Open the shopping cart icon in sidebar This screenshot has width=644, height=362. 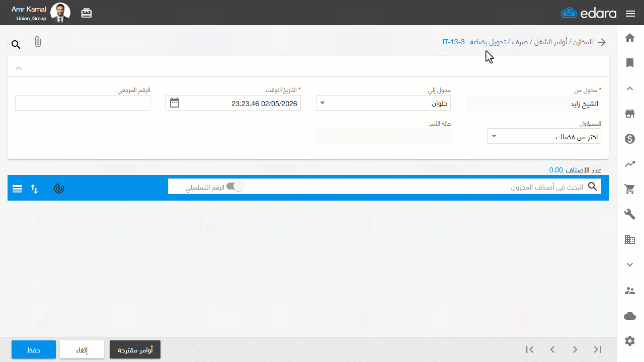point(630,189)
